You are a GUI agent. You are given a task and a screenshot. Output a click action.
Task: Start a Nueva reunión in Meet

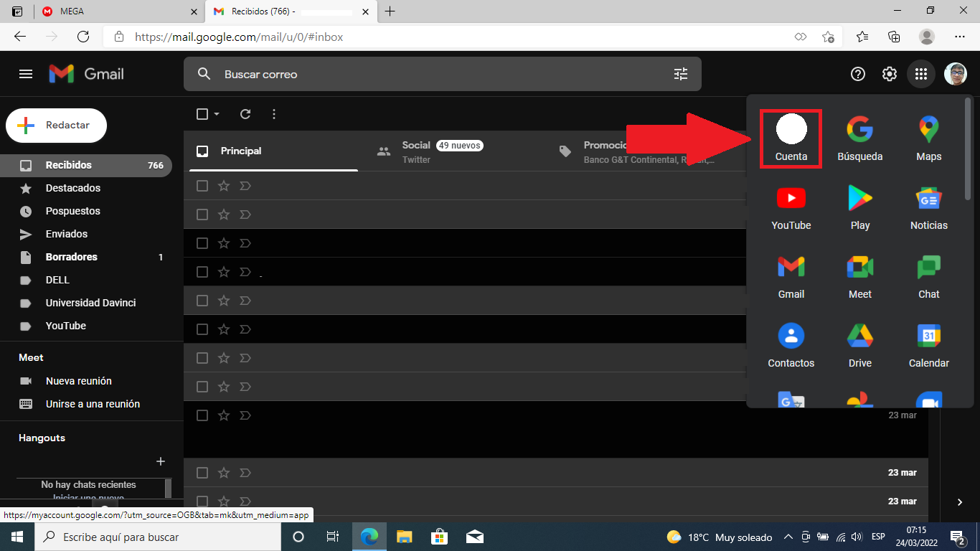pos(78,381)
